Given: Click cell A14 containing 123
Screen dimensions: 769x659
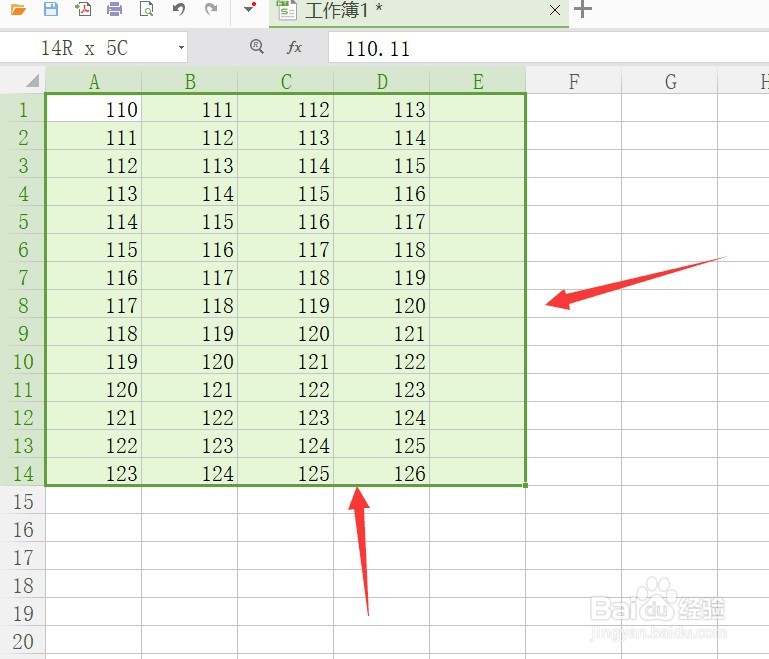Looking at the screenshot, I should click(94, 472).
